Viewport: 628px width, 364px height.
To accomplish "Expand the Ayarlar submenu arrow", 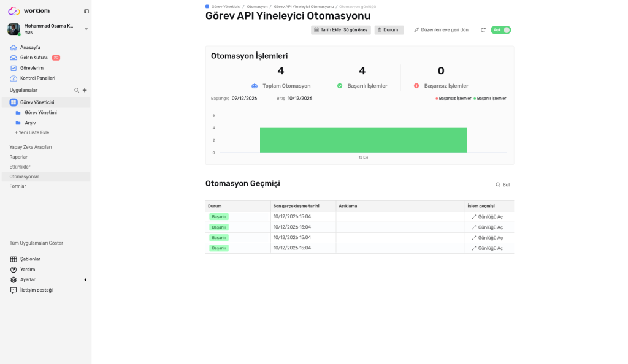I will pyautogui.click(x=85, y=280).
